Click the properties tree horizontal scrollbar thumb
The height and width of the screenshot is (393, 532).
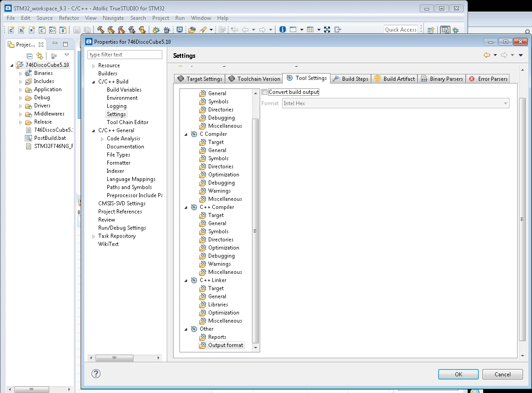tap(115, 358)
